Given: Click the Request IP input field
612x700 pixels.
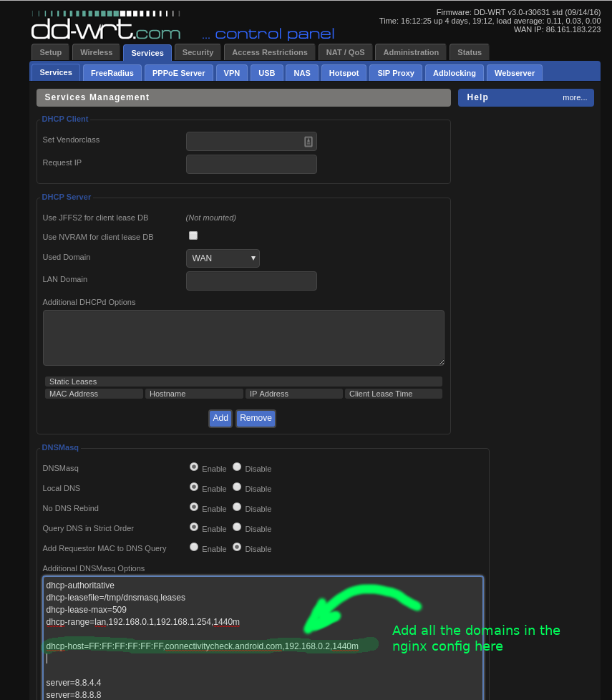Looking at the screenshot, I should tap(251, 165).
